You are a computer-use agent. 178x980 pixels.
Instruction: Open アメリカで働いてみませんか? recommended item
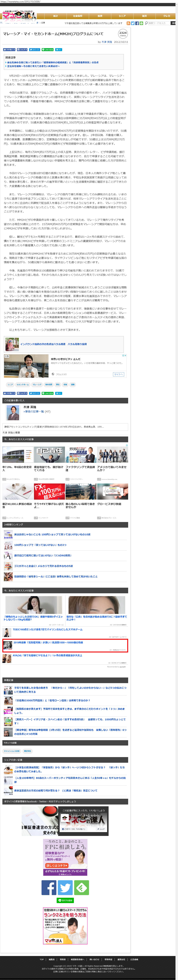coord(112,469)
